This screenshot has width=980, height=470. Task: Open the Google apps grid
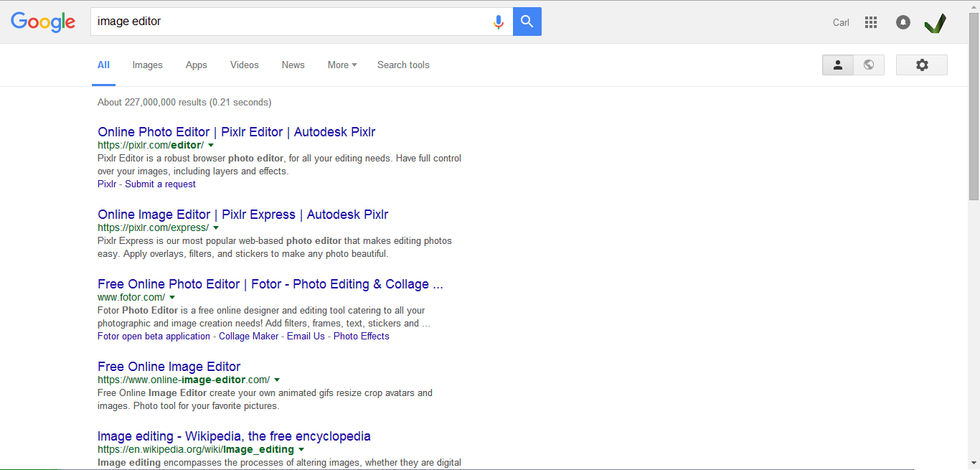coord(871,22)
